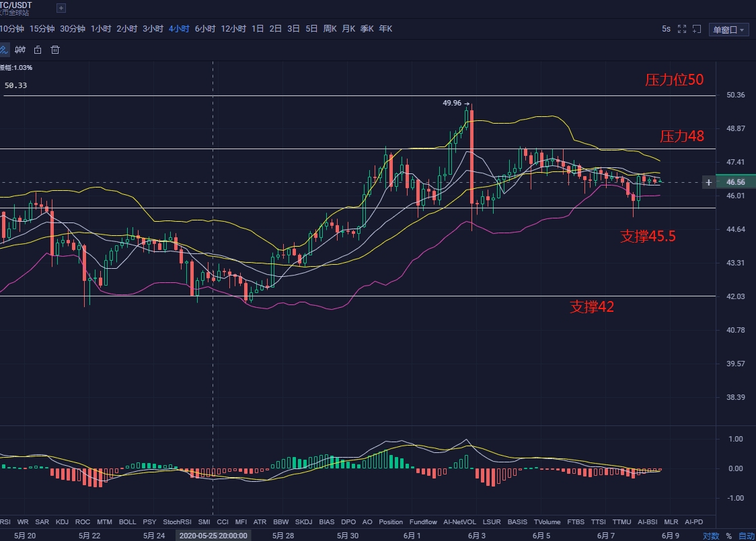This screenshot has width=756, height=541.
Task: Enable the StochRSI indicator
Action: coord(177,522)
